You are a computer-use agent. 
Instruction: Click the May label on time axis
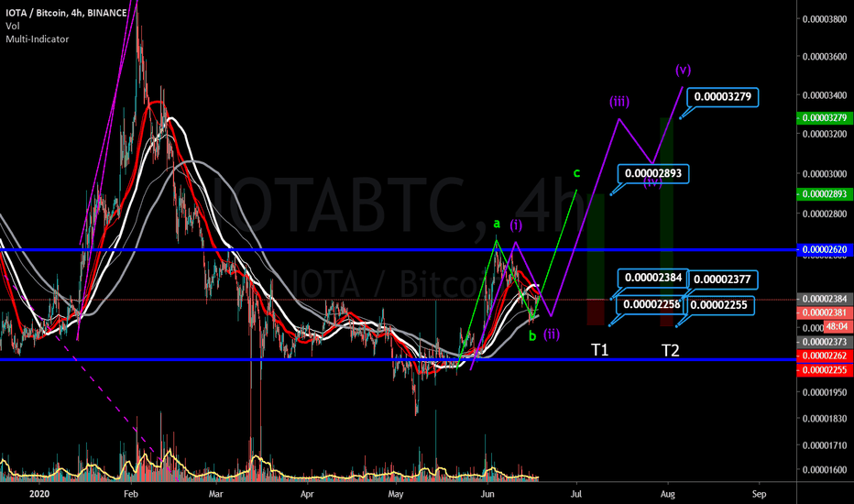click(x=396, y=494)
